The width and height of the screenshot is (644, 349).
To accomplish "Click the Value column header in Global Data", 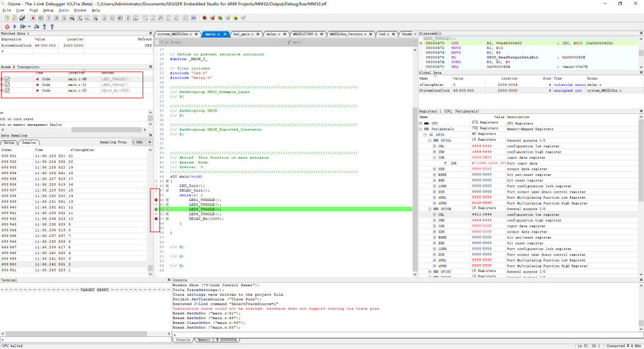I will [x=457, y=78].
